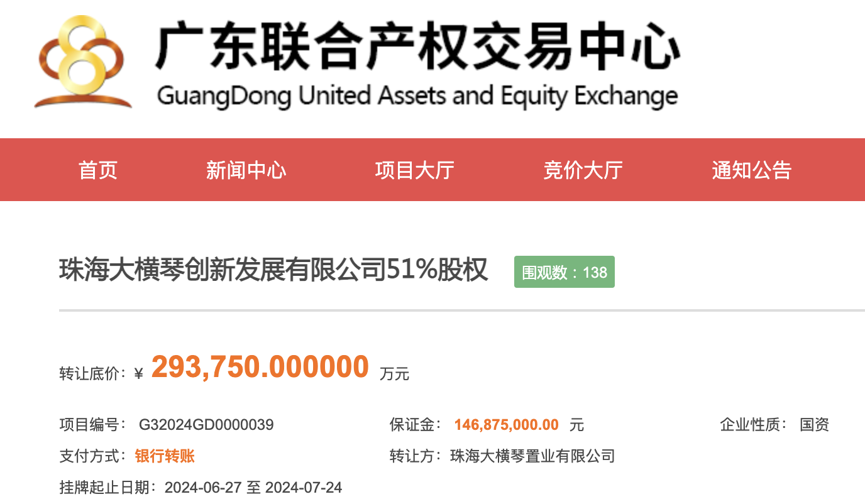Click the GuangDong United Assets and Equity Exchange text
The height and width of the screenshot is (504, 865).
tap(417, 96)
